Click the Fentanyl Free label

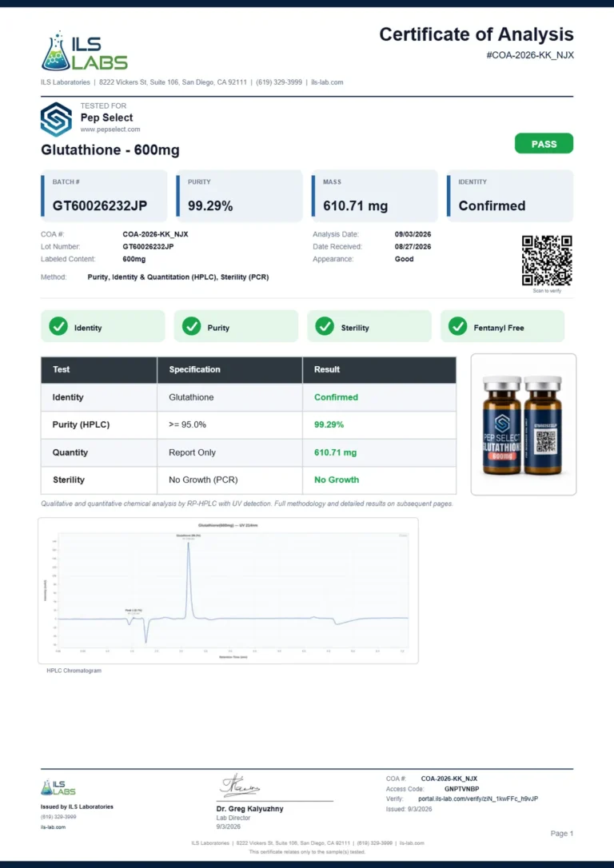(499, 328)
